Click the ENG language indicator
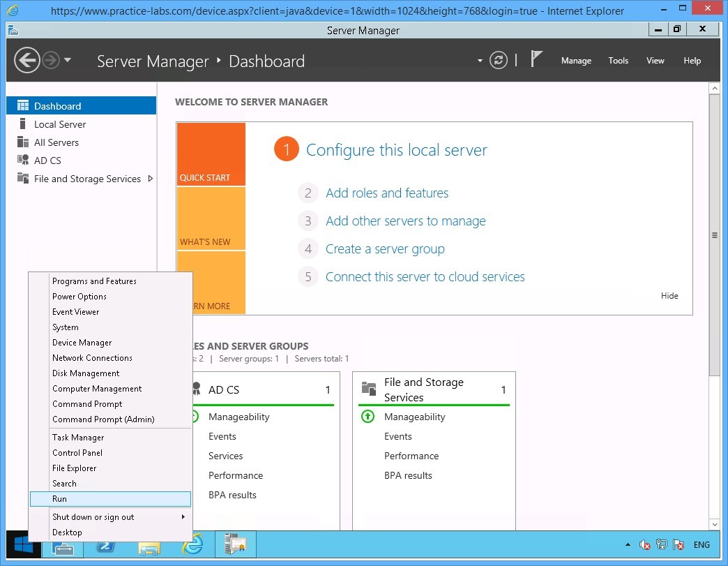 pyautogui.click(x=702, y=544)
